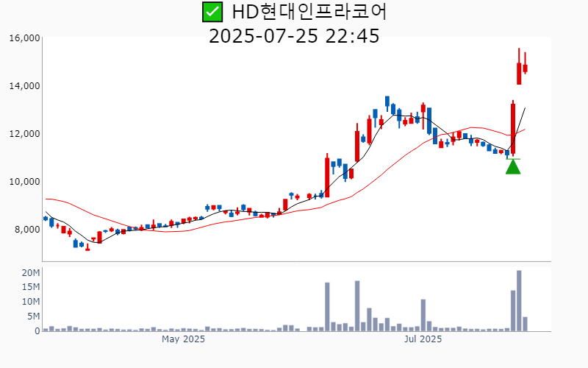Image resolution: width=588 pixels, height=368 pixels.
Task: Click the 15M volume axis label
Action: pos(31,287)
